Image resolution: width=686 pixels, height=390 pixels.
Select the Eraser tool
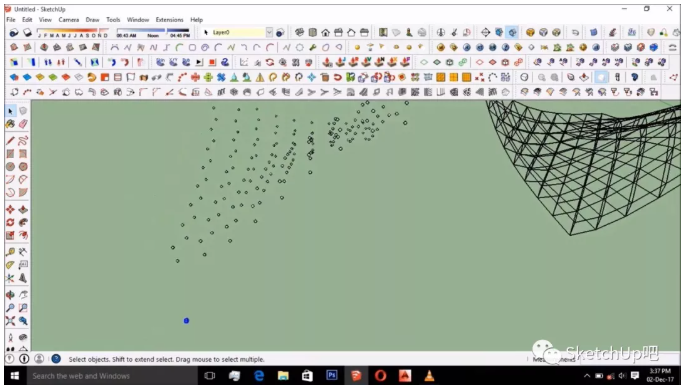click(23, 124)
